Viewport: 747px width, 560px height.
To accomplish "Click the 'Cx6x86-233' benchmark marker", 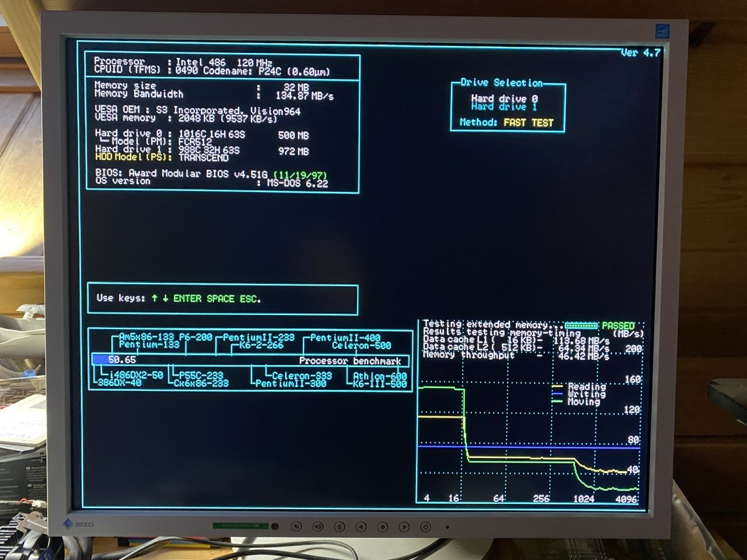I will pyautogui.click(x=201, y=383).
